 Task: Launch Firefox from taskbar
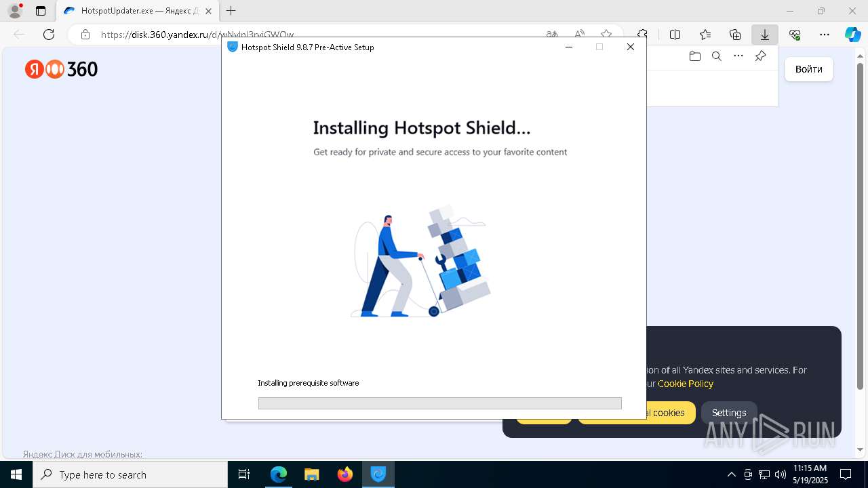[x=345, y=474]
